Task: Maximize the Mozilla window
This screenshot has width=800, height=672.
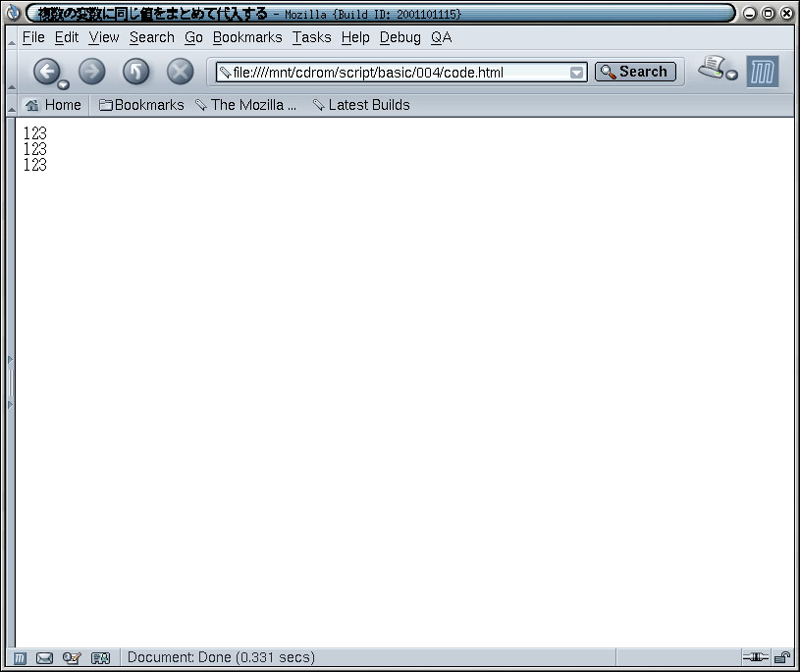Action: pos(768,14)
